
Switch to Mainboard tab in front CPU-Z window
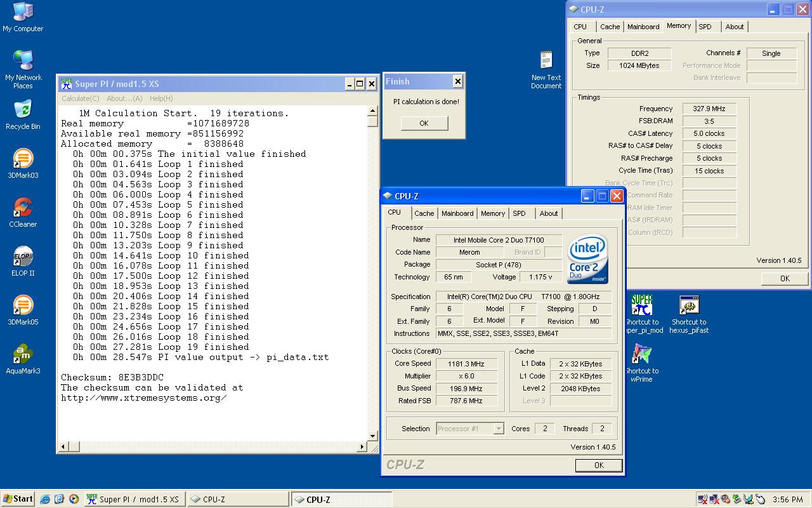(457, 213)
